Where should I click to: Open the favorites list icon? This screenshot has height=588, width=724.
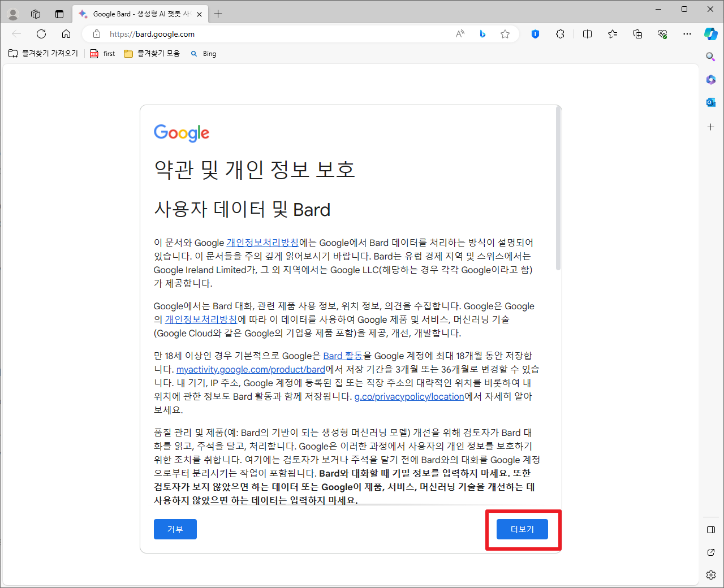click(x=613, y=34)
